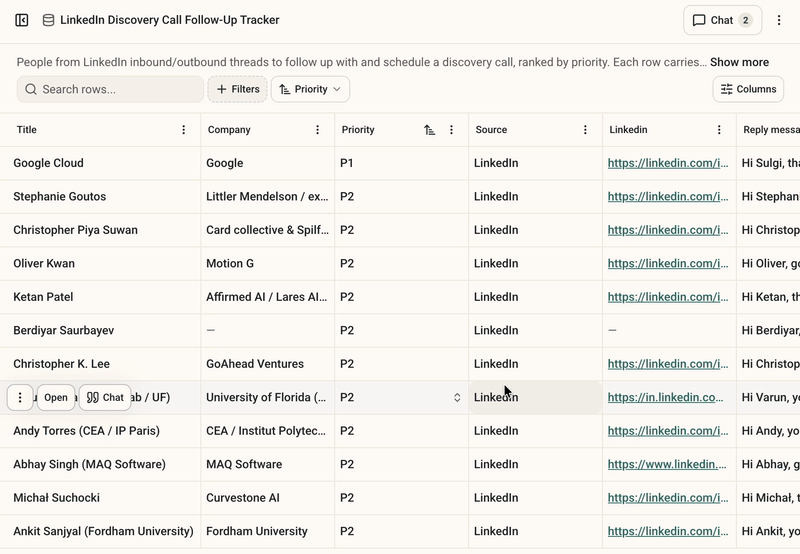Open the Chat panel button

[x=722, y=20]
